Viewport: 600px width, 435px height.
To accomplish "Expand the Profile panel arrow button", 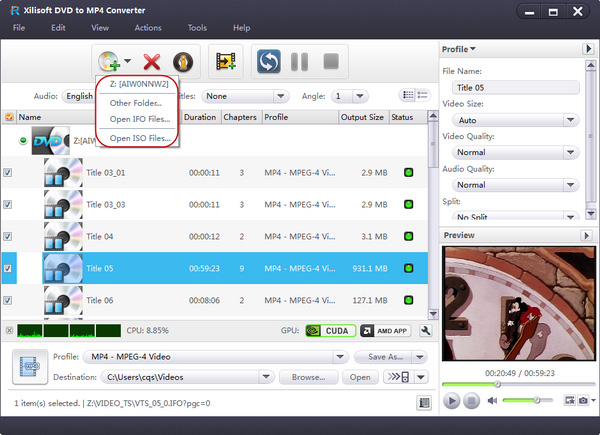I will [x=588, y=49].
